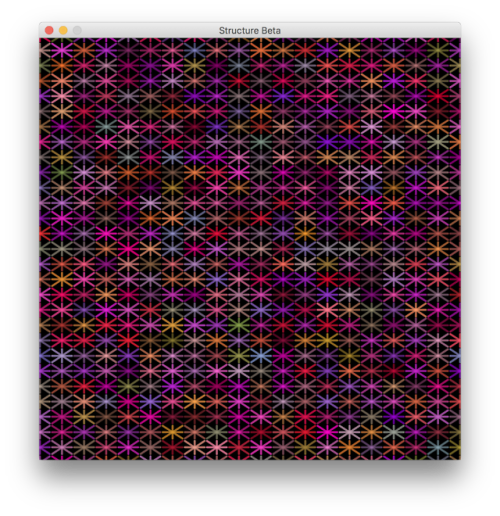
Task: Click the red-orange half star on left border
Action: click(43, 233)
